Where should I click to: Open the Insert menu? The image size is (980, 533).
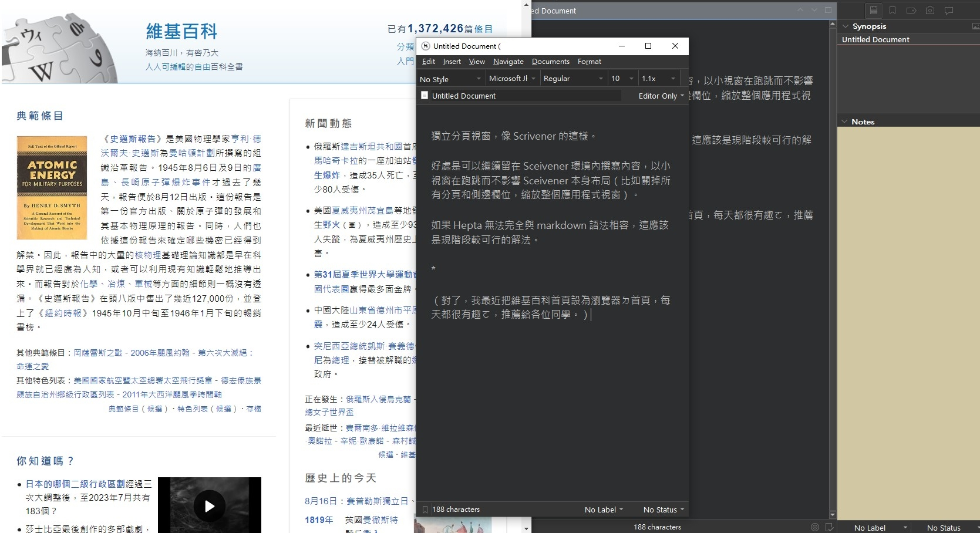coord(452,62)
